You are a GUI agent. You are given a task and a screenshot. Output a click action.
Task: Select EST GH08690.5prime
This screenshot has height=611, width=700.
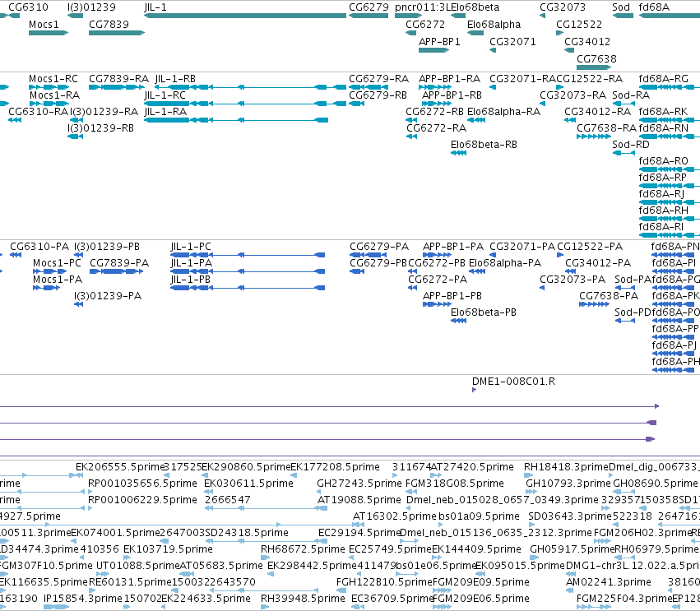[x=655, y=484]
